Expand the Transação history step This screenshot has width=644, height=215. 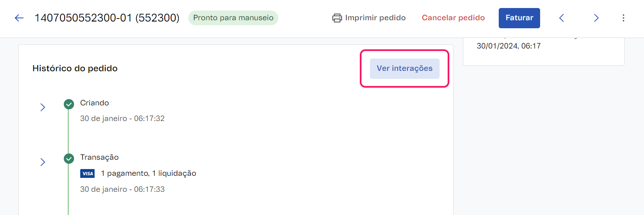[x=43, y=162]
